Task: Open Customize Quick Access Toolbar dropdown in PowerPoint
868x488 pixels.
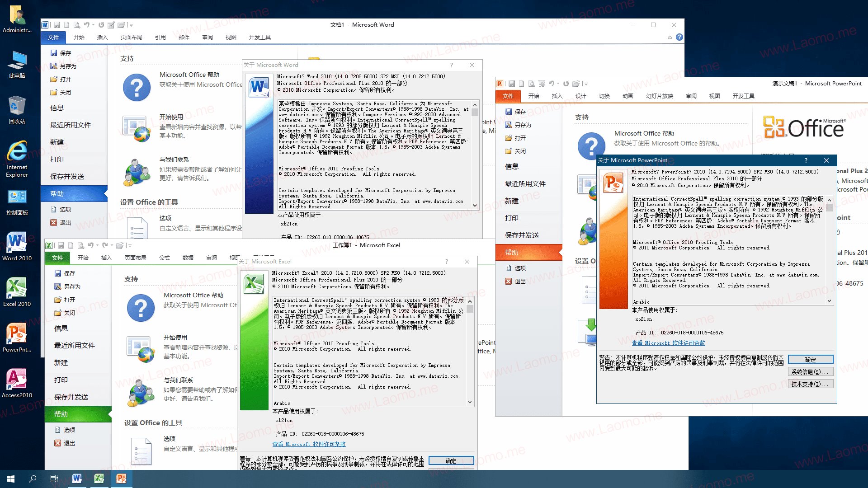Action: click(x=586, y=84)
